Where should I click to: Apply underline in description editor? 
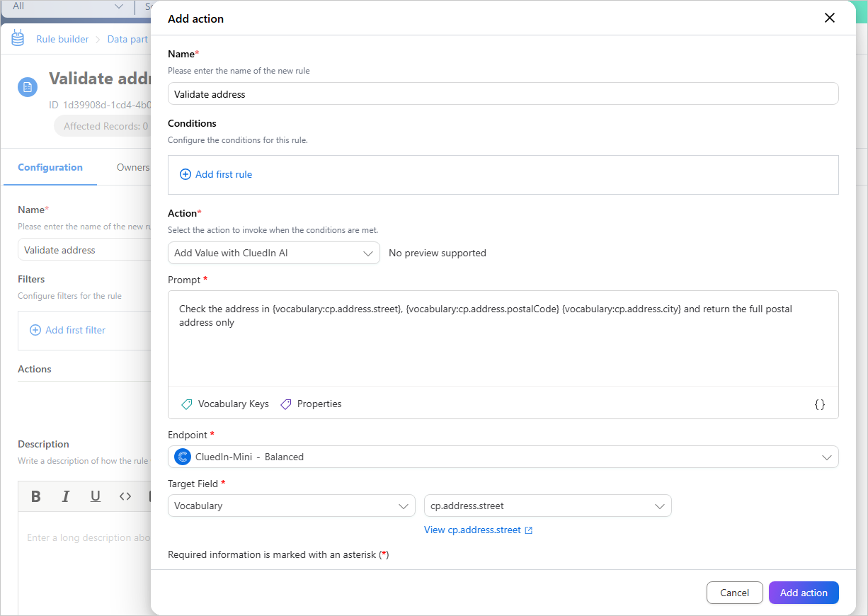[96, 496]
